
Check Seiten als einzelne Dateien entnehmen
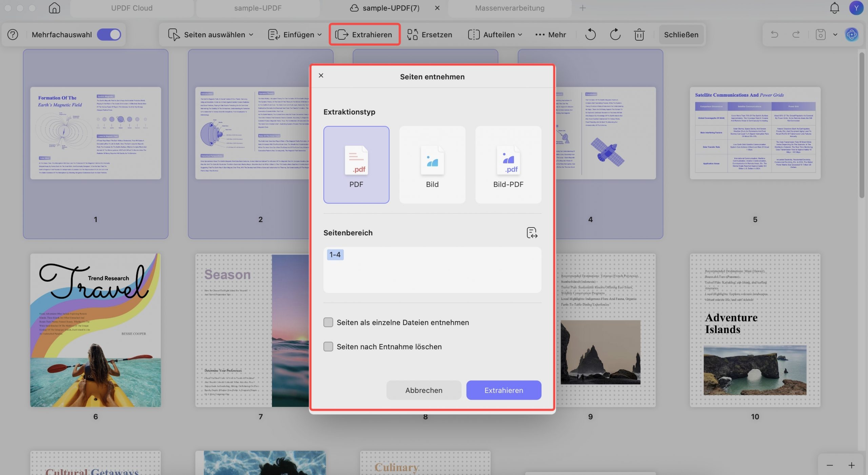[328, 322]
